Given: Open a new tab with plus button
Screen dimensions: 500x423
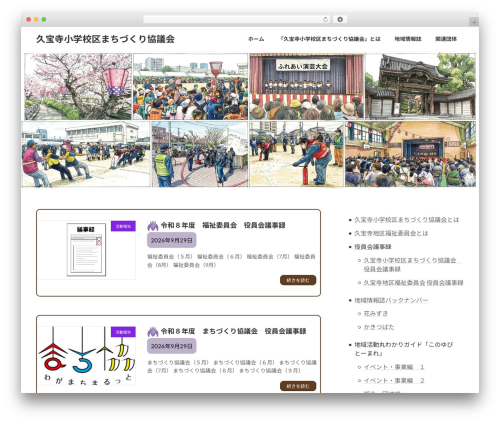Looking at the screenshot, I should [474, 22].
